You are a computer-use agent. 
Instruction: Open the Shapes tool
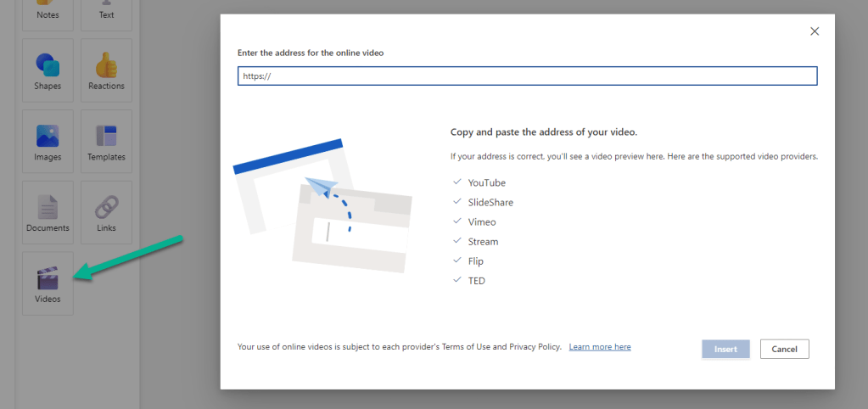click(x=48, y=70)
